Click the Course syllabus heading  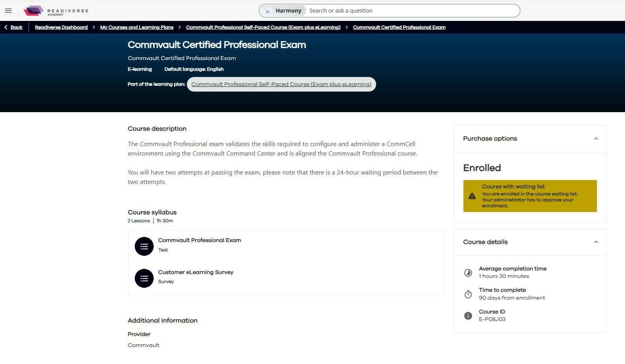(x=152, y=212)
